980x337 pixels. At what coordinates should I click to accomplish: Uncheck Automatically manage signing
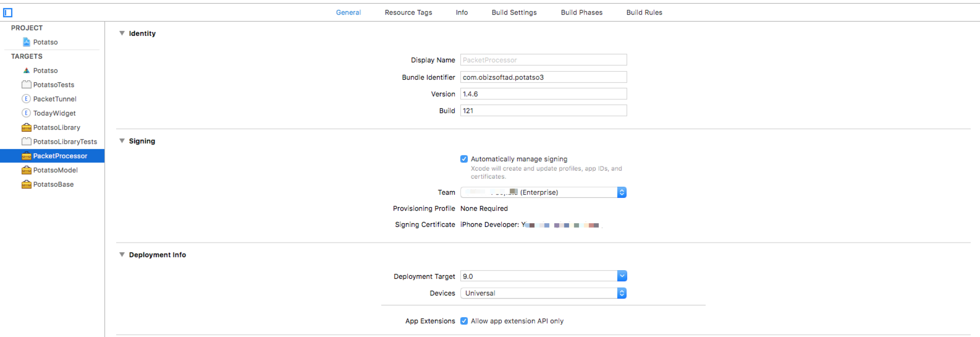tap(464, 159)
